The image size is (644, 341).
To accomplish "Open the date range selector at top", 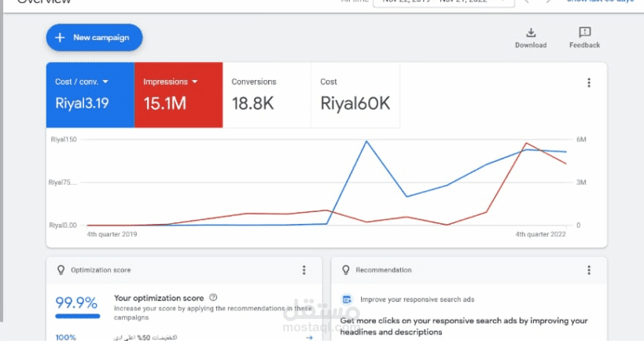I will tap(443, 3).
